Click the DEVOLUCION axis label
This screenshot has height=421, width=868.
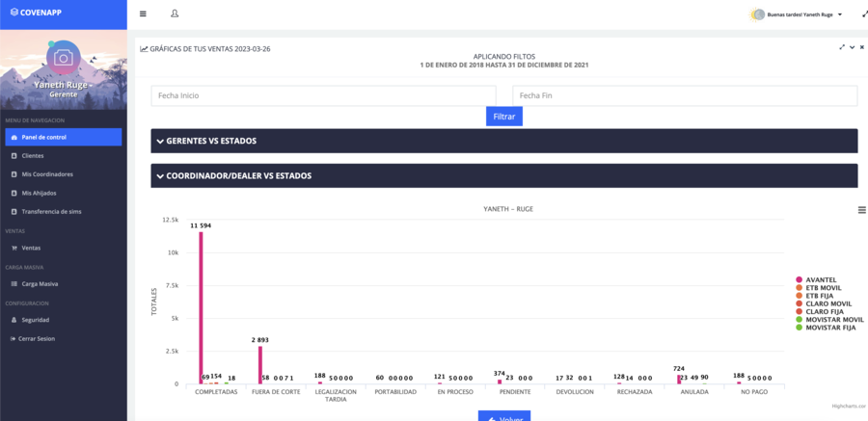point(574,392)
